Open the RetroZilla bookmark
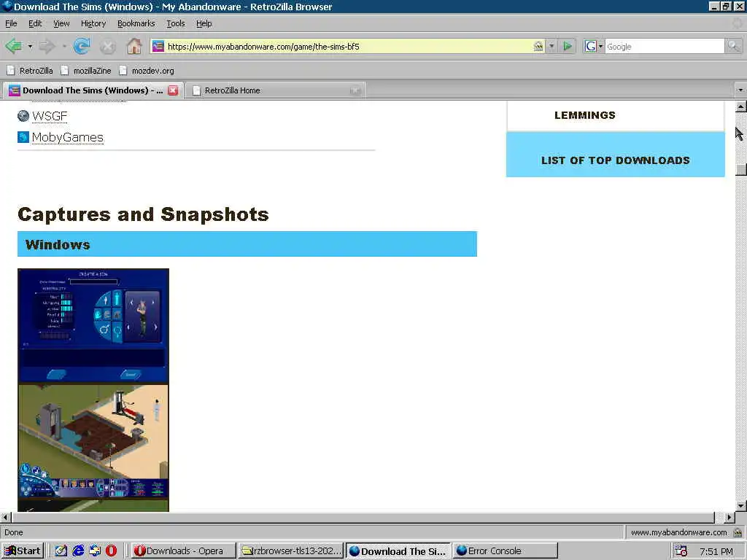747x560 pixels. [x=29, y=71]
